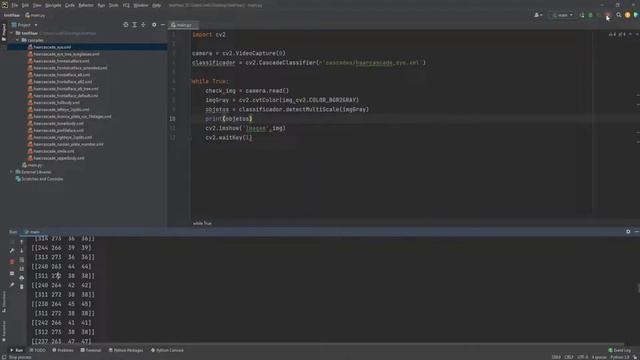
Task: Click the Select Opened File target icon
Action: [126, 25]
